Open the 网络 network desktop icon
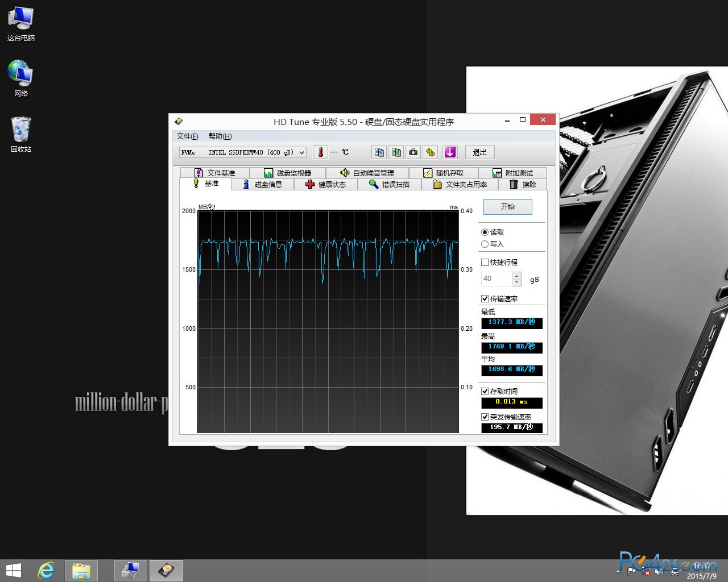 coord(21,78)
